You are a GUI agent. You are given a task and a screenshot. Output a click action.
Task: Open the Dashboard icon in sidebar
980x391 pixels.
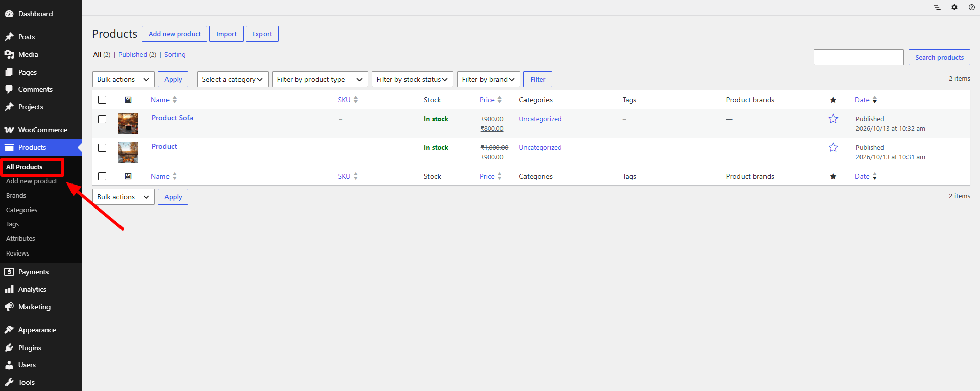pos(9,14)
